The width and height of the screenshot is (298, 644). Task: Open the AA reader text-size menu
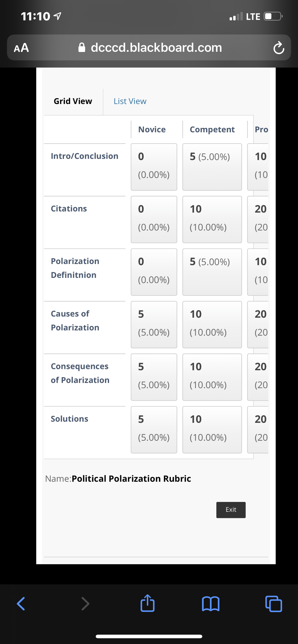[x=21, y=47]
